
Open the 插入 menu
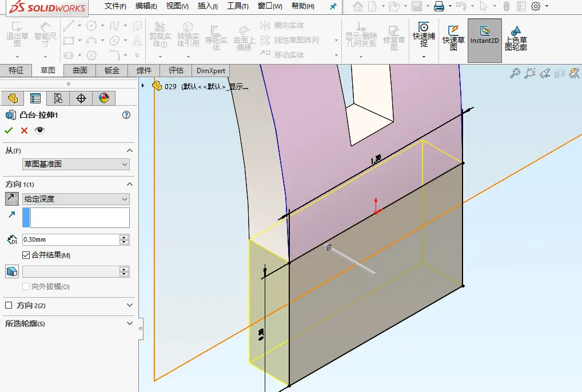coord(208,6)
